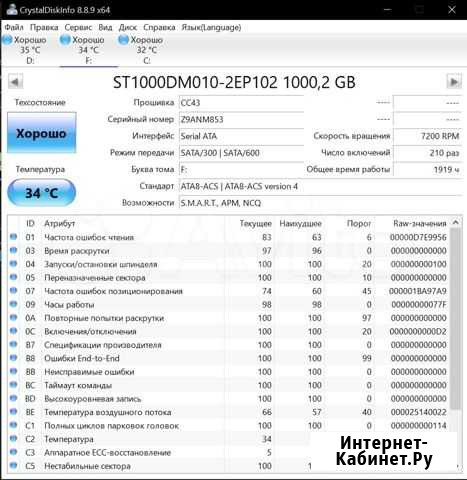This screenshot has height=480, width=467.
Task: Open the Язык(Language) menu
Action: coord(211,27)
